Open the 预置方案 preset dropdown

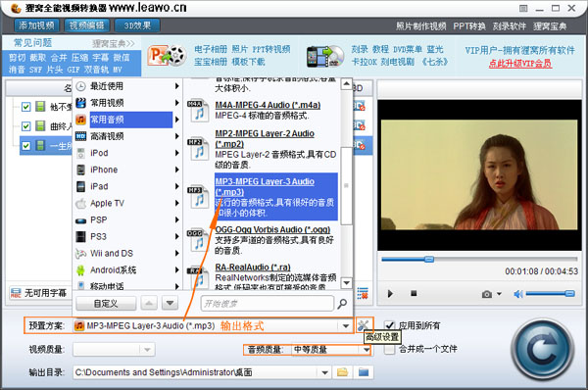tap(346, 326)
